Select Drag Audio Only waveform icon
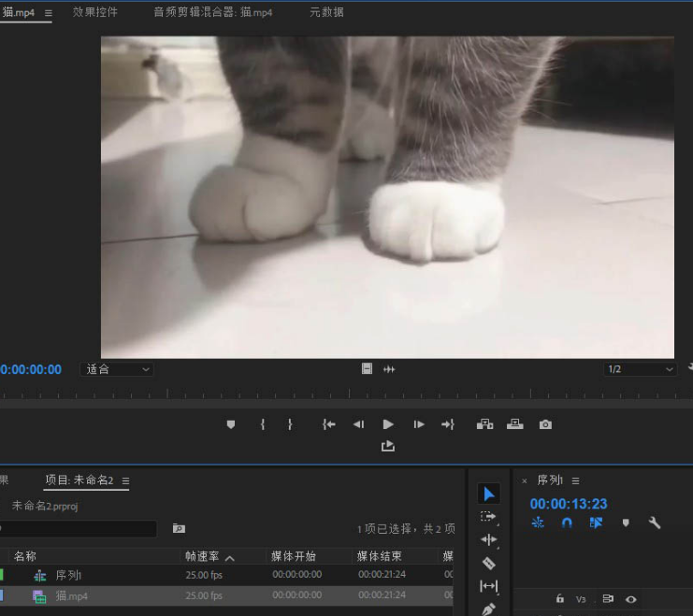The image size is (693, 616). pyautogui.click(x=389, y=369)
